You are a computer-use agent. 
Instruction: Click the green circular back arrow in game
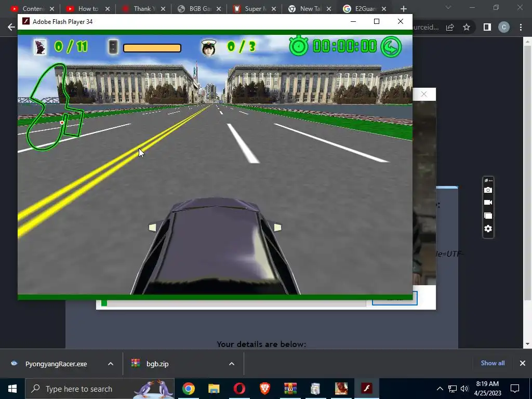(x=391, y=46)
